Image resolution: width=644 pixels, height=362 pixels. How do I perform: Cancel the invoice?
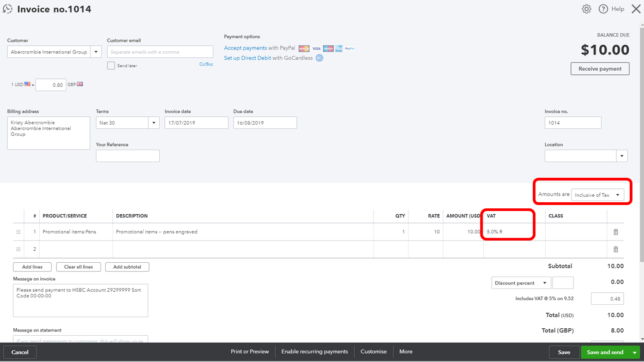click(20, 352)
